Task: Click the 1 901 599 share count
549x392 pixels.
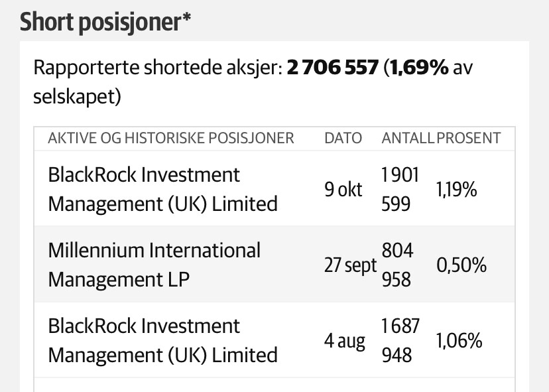Action: pyautogui.click(x=400, y=189)
